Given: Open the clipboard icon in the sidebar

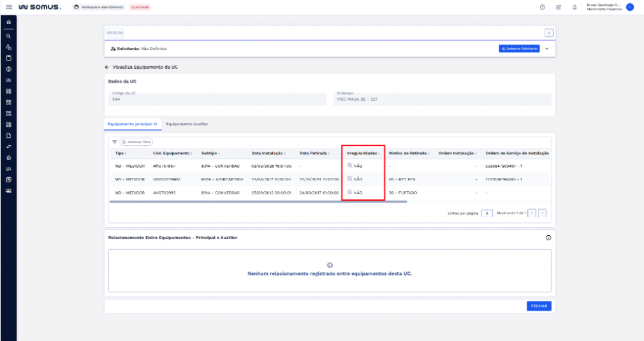Looking at the screenshot, I should pos(9,58).
